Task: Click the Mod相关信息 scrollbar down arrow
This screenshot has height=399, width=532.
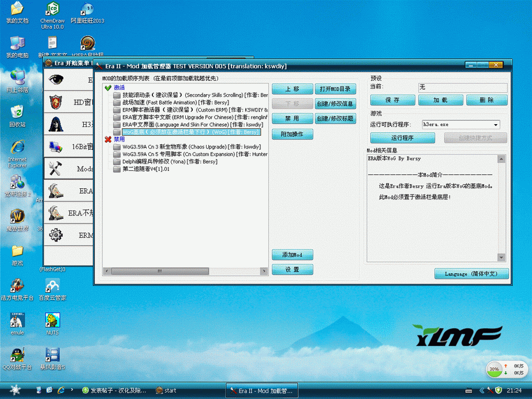Action: coord(501,258)
